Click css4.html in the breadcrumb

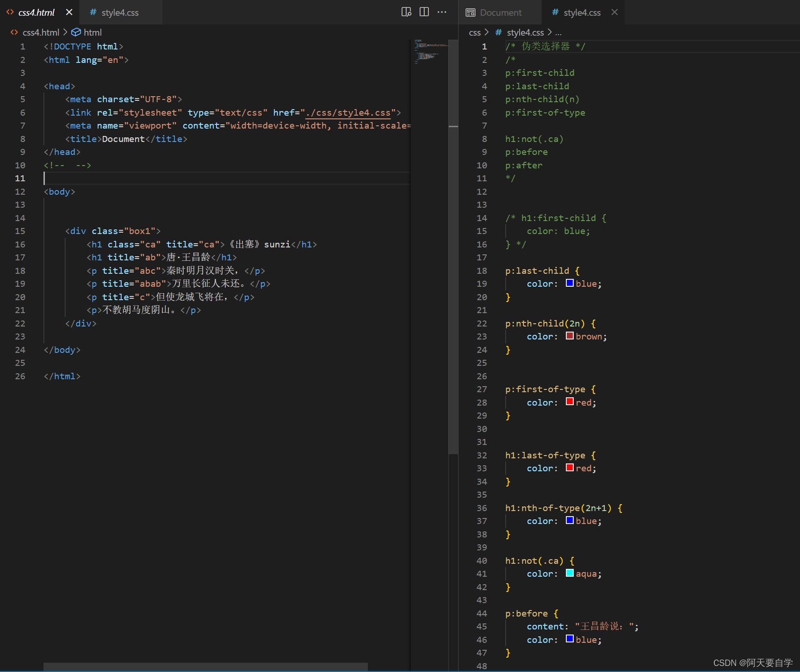click(x=41, y=32)
